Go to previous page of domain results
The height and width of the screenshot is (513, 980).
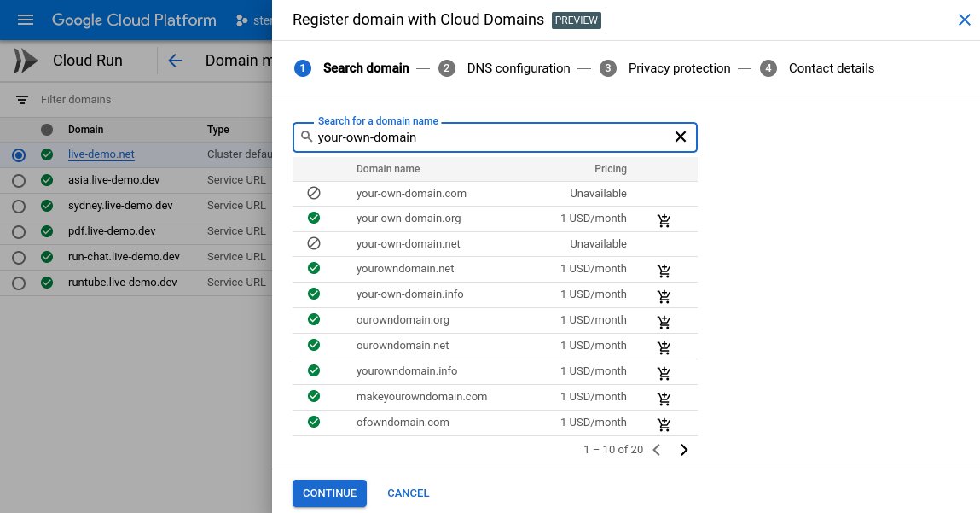click(656, 450)
